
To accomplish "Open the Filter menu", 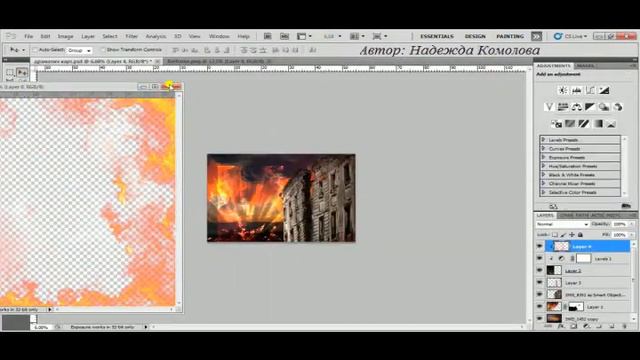I will [x=131, y=36].
